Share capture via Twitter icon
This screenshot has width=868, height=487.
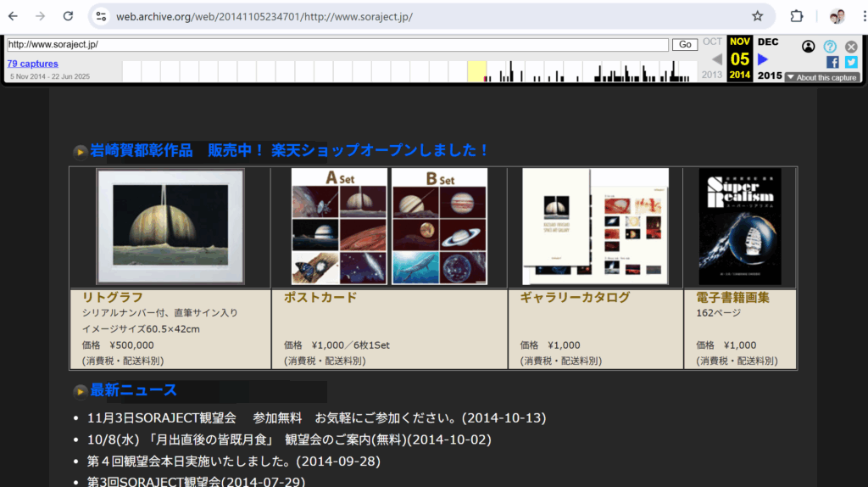point(851,62)
